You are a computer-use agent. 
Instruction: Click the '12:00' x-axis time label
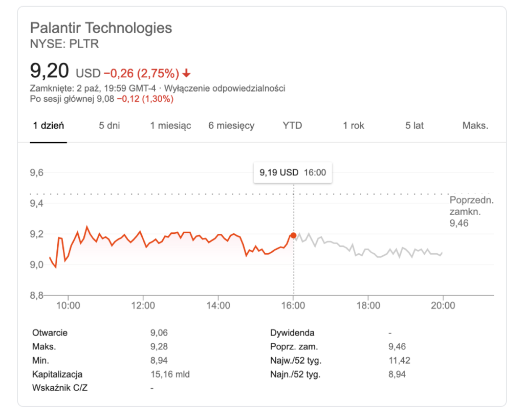[143, 305]
